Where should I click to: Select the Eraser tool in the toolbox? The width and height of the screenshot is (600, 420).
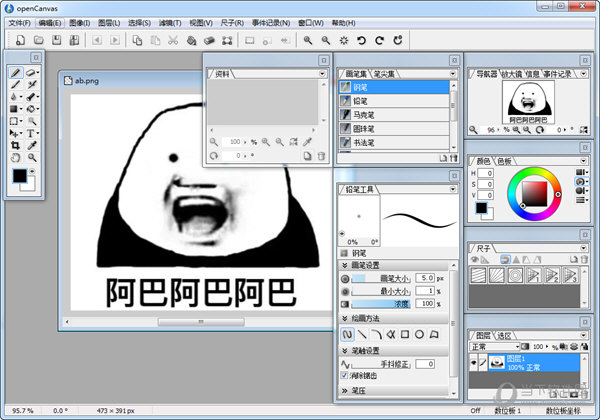[x=31, y=72]
